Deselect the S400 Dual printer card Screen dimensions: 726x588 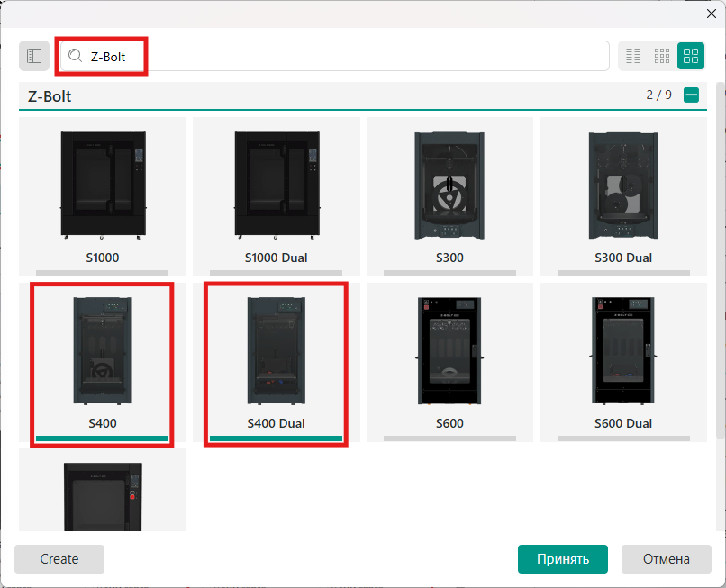277,365
